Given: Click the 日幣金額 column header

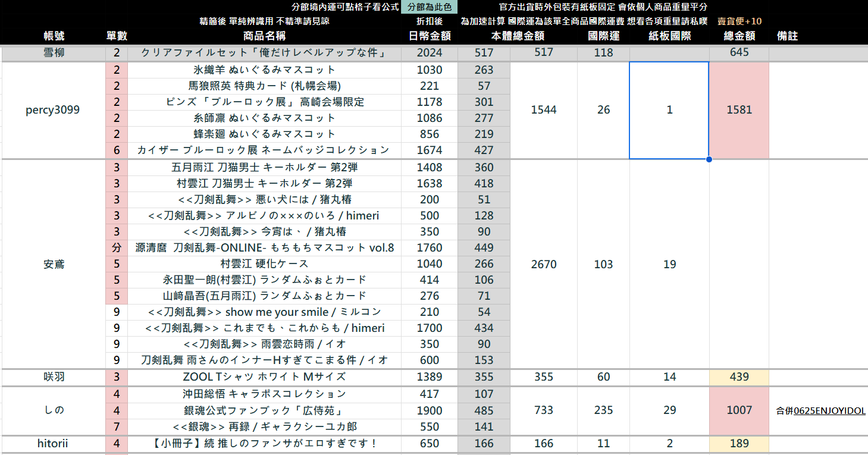Looking at the screenshot, I should pyautogui.click(x=430, y=36).
